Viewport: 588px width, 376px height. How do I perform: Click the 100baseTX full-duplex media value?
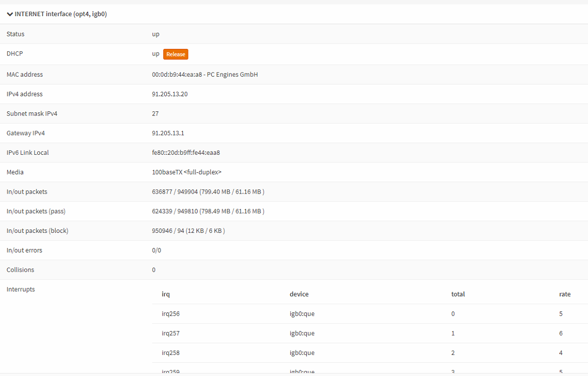(x=186, y=172)
